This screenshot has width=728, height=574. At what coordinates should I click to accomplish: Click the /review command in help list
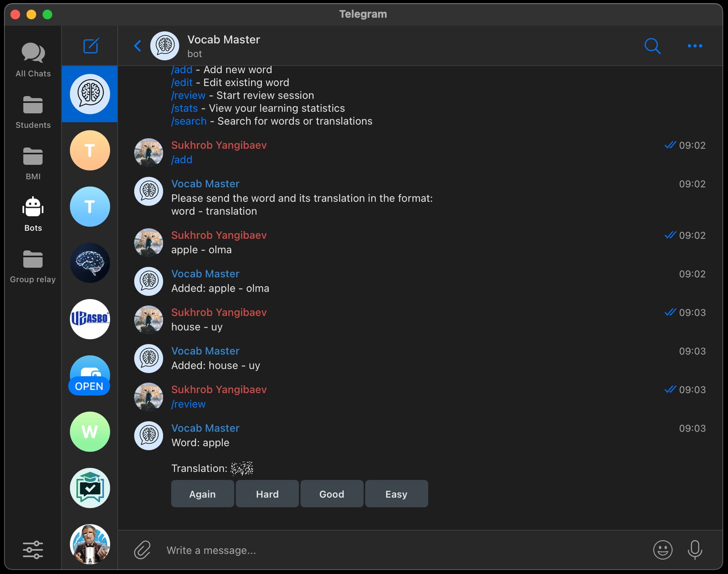pos(188,95)
